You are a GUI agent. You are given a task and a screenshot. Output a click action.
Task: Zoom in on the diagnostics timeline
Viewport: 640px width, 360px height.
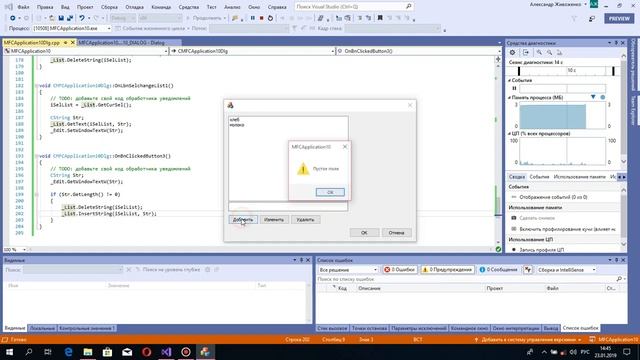tap(539, 52)
